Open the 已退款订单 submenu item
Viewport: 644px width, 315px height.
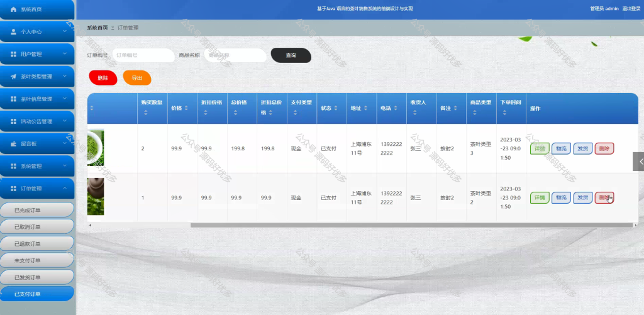pyautogui.click(x=37, y=243)
